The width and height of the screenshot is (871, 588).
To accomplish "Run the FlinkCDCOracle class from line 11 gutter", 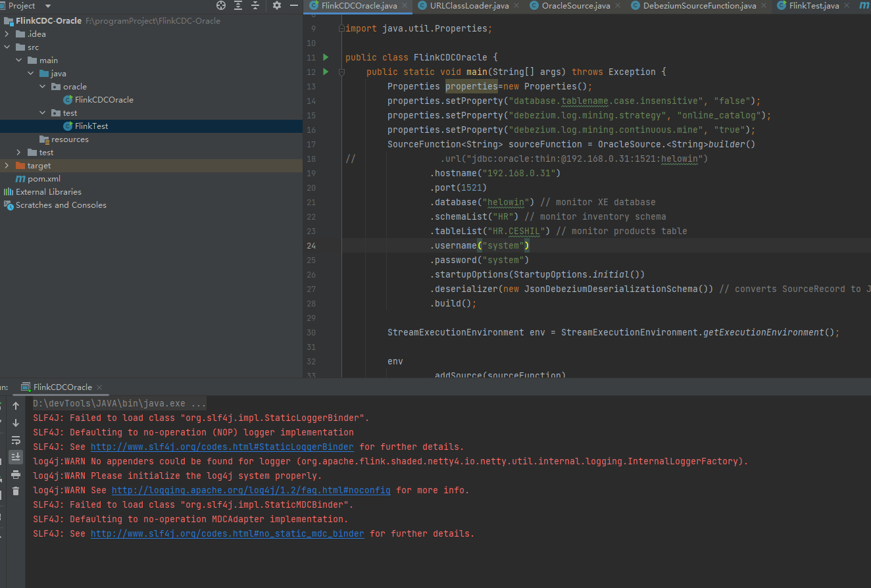I will tap(326, 58).
